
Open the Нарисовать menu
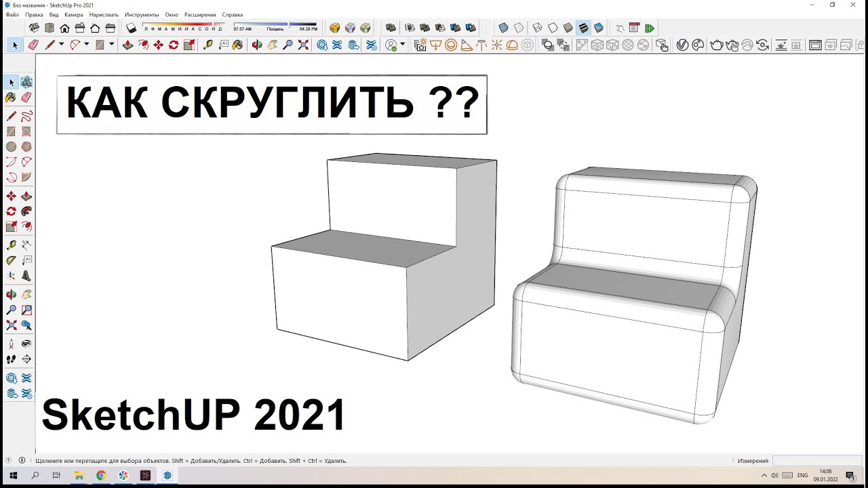[104, 14]
